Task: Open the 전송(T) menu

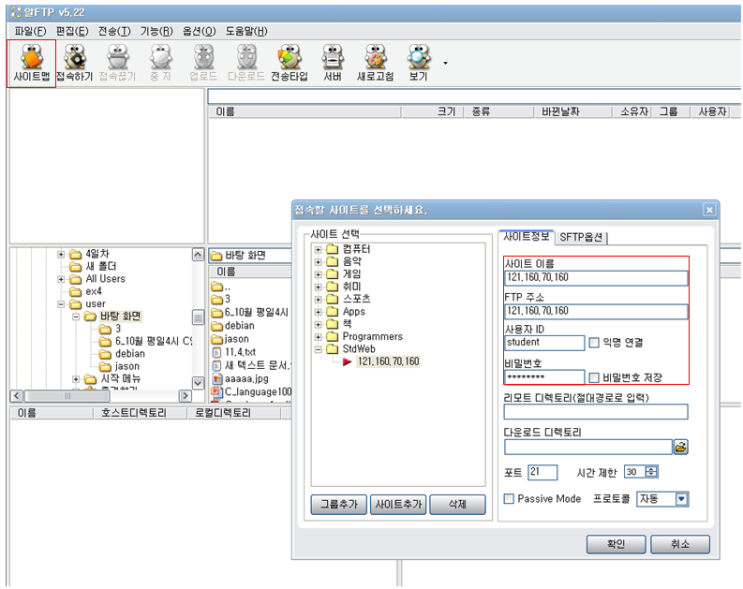Action: (x=114, y=31)
